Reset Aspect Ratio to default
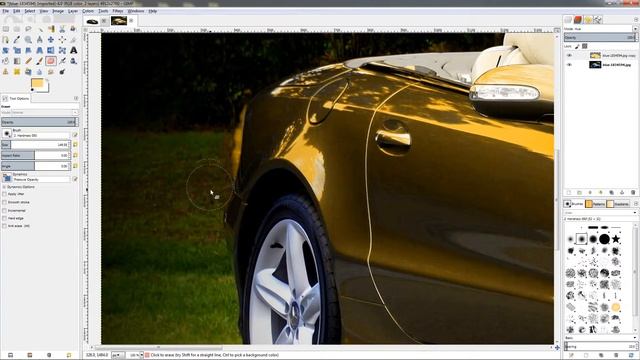The image size is (640, 360). (x=75, y=156)
